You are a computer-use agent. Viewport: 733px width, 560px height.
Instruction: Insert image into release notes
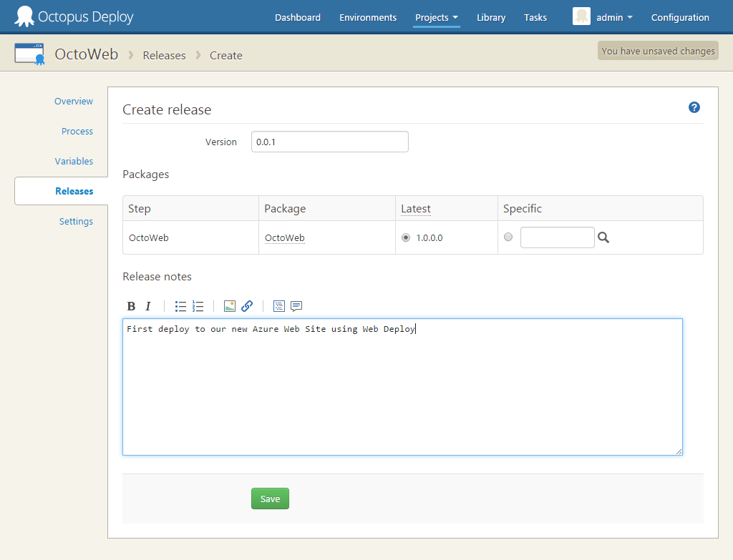click(x=230, y=306)
